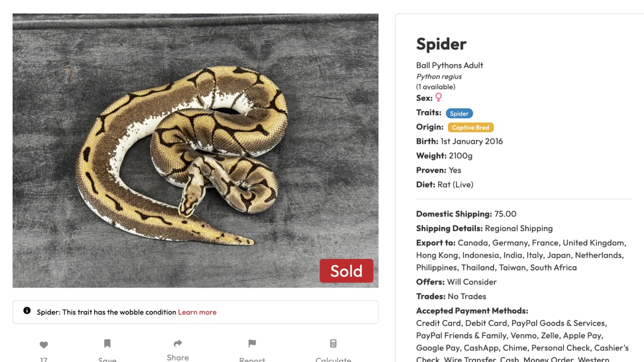
Task: Click the Accepted Payment Methods heading
Action: coord(472,311)
